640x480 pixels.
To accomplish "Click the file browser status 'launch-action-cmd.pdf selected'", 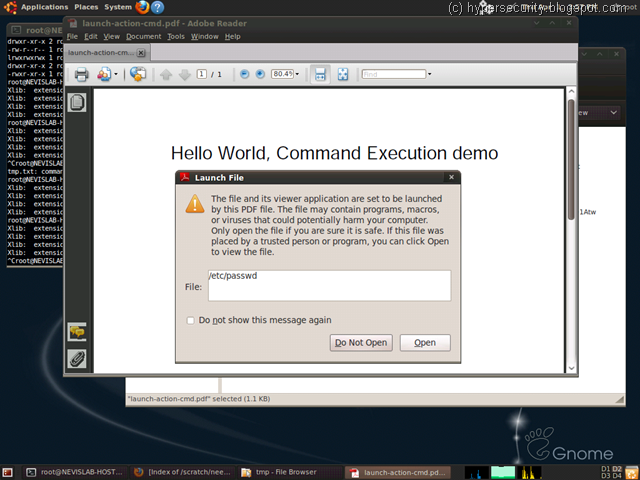I will point(199,399).
